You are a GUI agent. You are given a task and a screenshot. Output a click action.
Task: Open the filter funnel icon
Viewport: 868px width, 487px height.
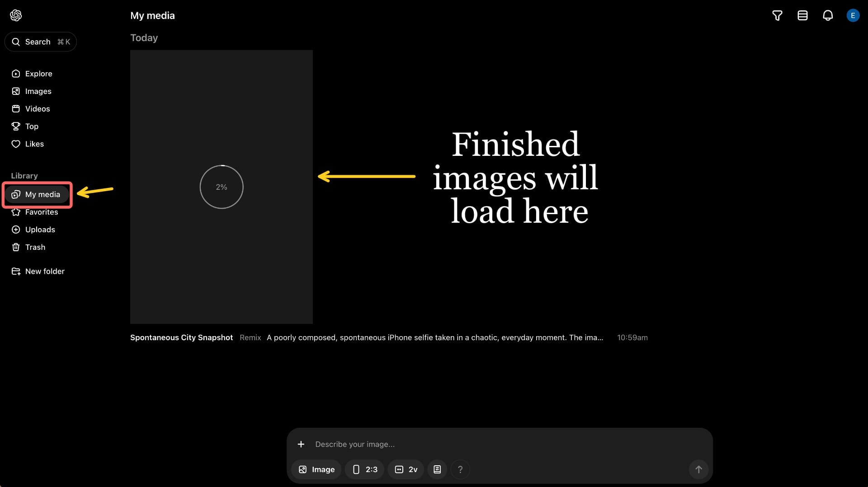pos(777,16)
